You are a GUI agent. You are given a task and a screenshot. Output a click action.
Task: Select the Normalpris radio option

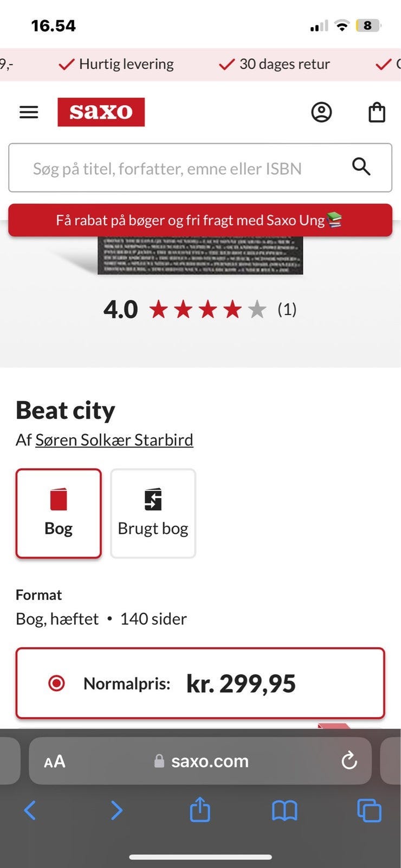56,683
